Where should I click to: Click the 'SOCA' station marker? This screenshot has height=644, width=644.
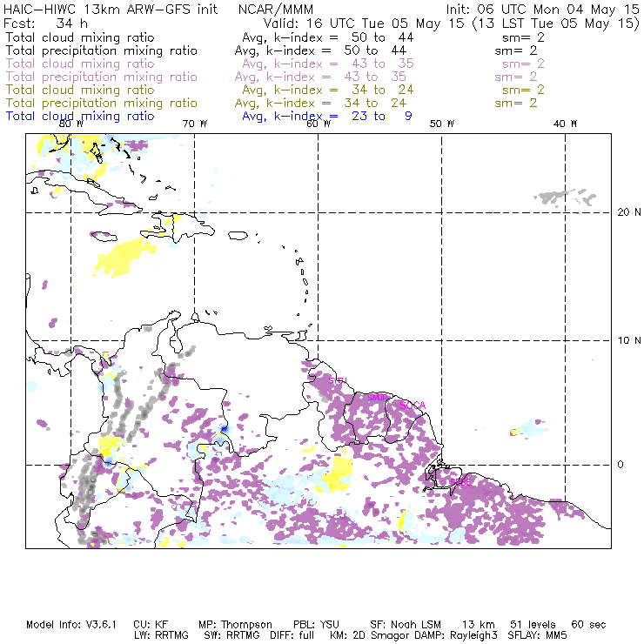pyautogui.click(x=413, y=406)
